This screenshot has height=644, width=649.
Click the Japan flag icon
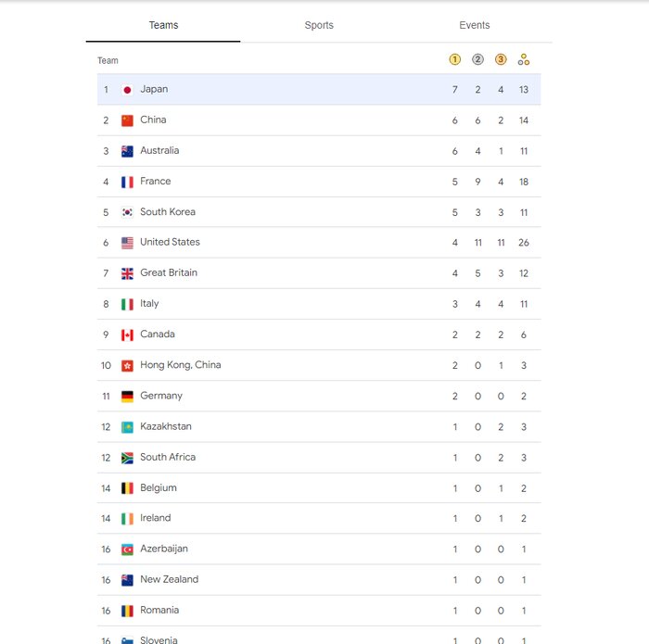pos(127,90)
